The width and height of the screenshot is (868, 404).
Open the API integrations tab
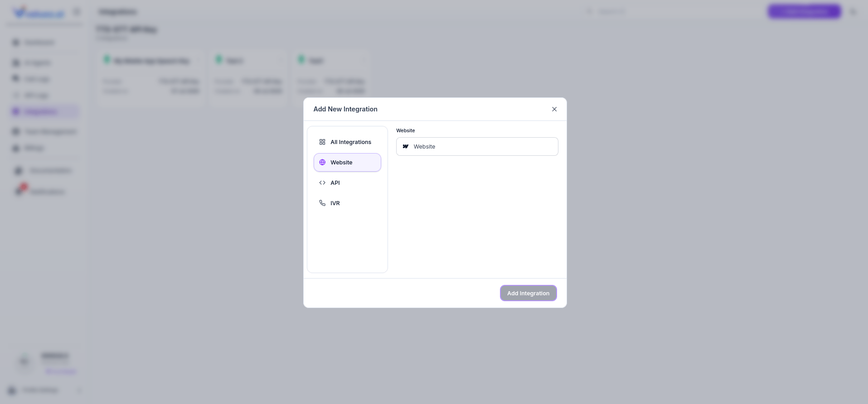347,183
